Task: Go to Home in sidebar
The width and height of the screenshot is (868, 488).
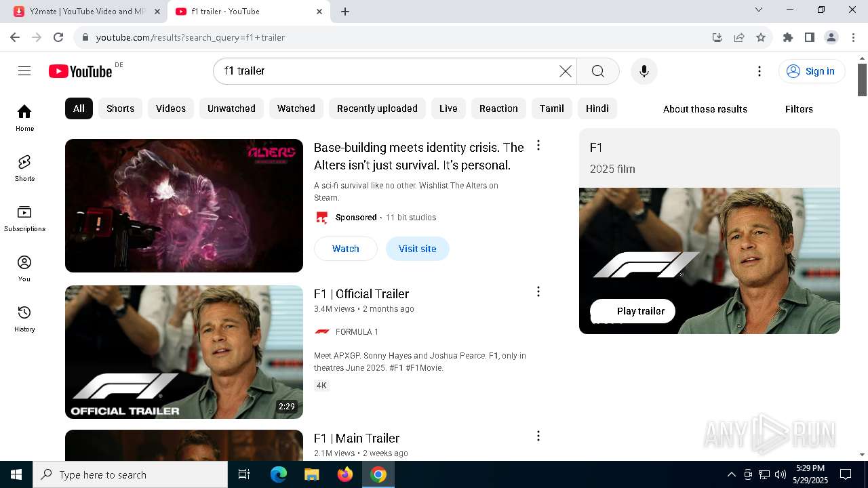Action: tap(24, 118)
